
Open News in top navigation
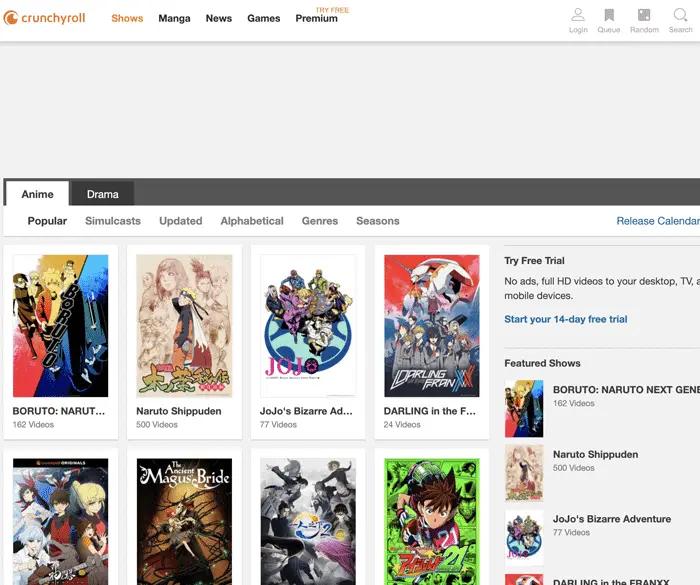pos(219,18)
